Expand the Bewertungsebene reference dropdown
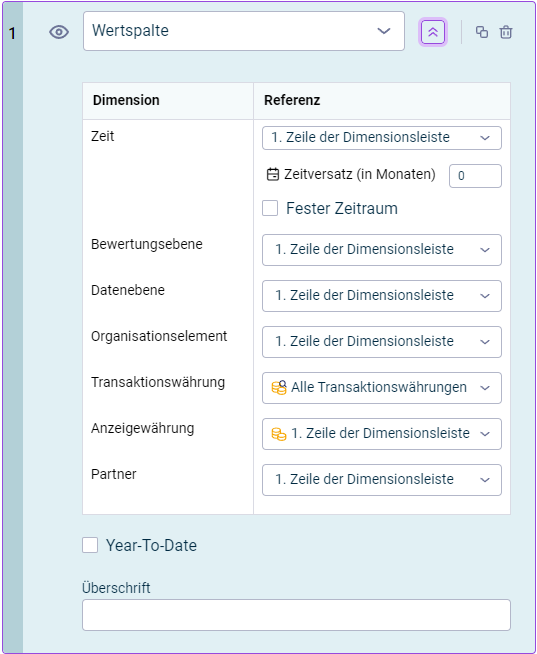Viewport: 537px width, 654px height. [382, 250]
